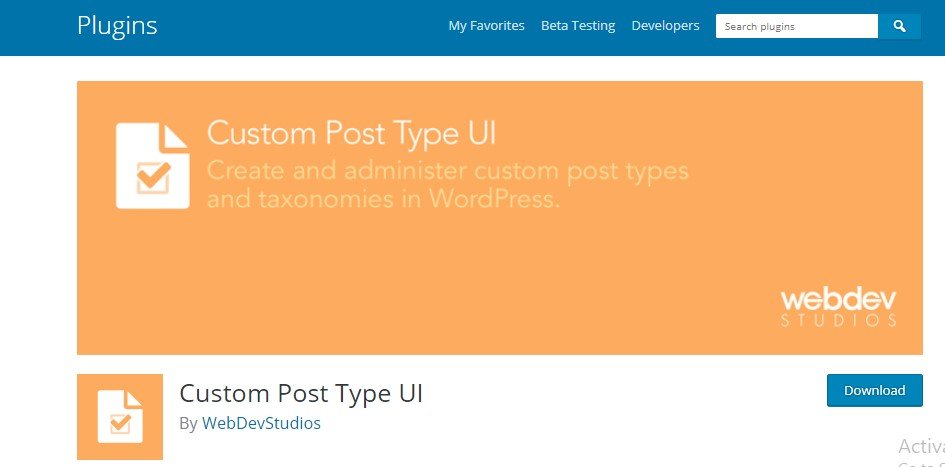
Task: Click the magnifying glass search button
Action: 899,26
